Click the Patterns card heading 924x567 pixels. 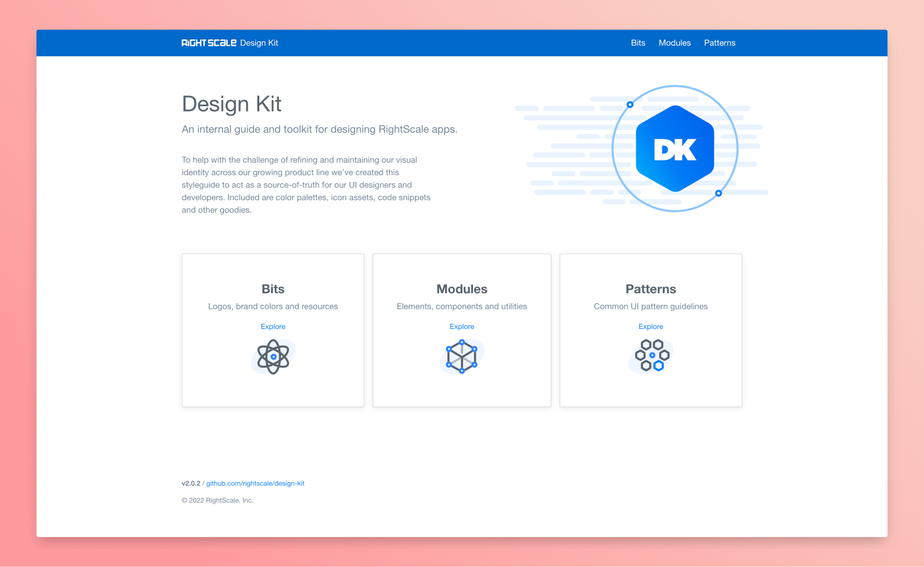(x=650, y=289)
